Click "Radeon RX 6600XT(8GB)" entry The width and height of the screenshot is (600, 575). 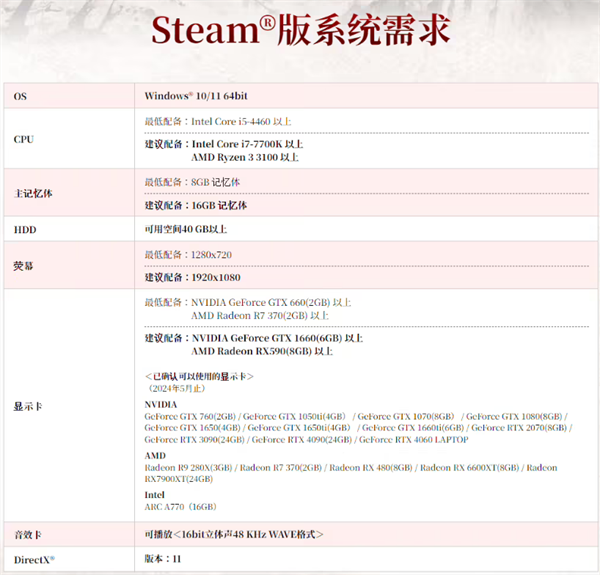(x=470, y=468)
